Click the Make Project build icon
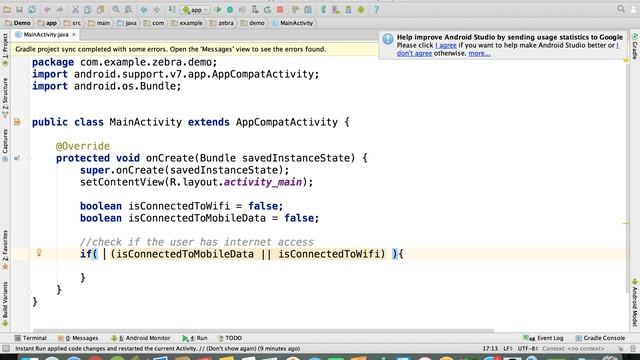The image size is (640, 360). pyautogui.click(x=172, y=9)
